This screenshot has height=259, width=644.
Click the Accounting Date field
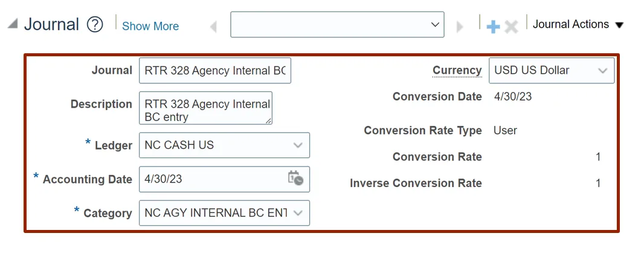pos(211,179)
